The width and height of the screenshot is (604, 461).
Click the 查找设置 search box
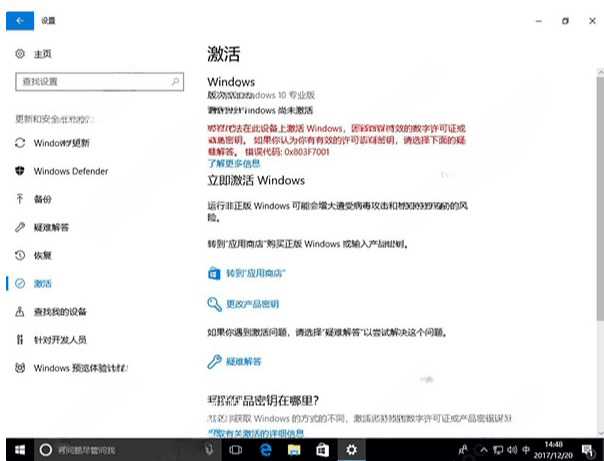click(99, 82)
